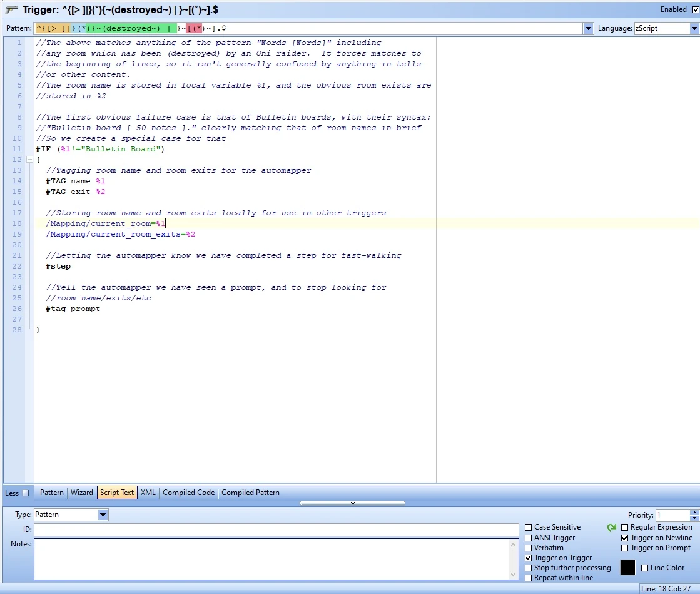The height and width of the screenshot is (594, 700).
Task: Open the XML tab
Action: [148, 493]
